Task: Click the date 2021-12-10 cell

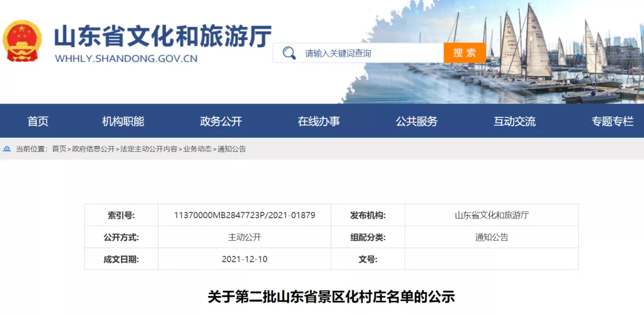Action: (244, 259)
